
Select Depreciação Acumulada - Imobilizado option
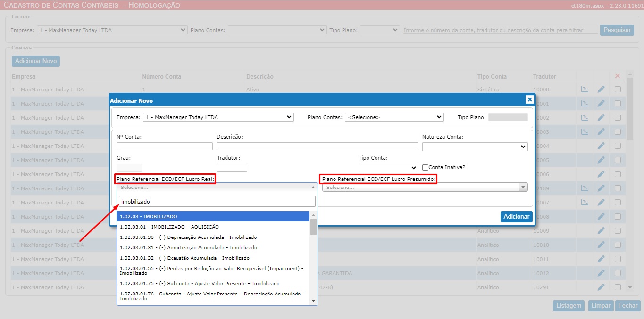click(213, 237)
